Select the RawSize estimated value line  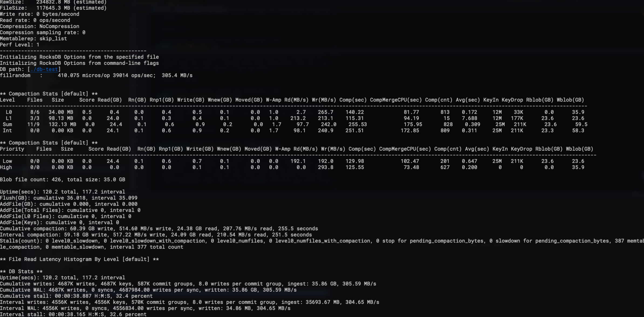(x=54, y=2)
